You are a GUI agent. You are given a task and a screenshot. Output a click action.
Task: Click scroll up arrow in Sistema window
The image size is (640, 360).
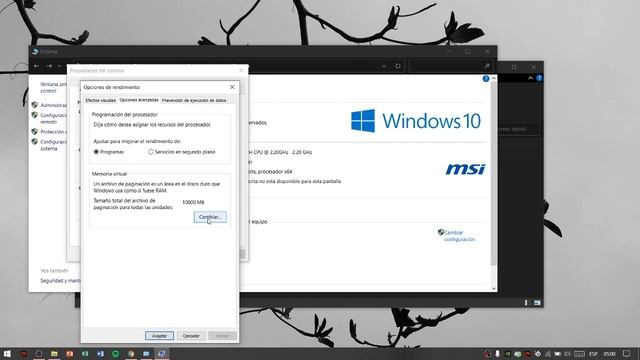493,78
